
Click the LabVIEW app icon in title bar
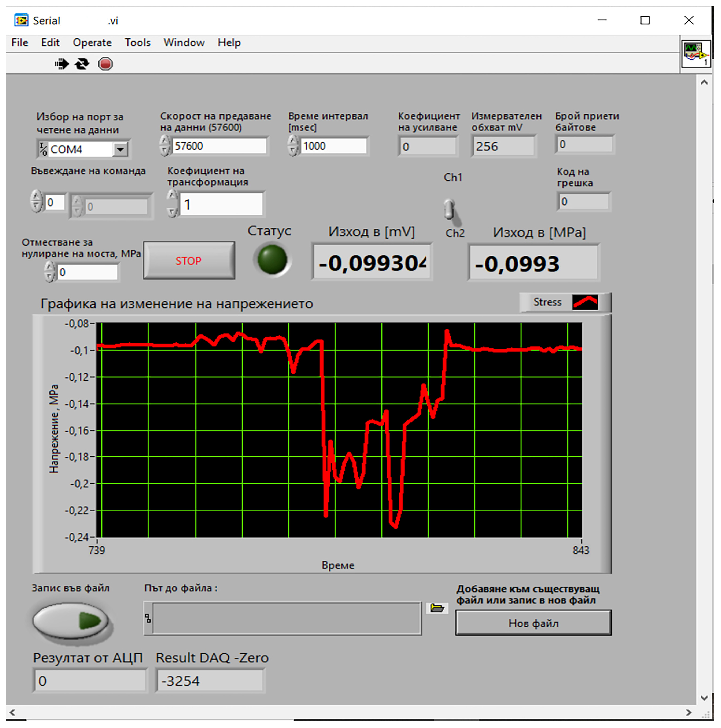[21, 20]
